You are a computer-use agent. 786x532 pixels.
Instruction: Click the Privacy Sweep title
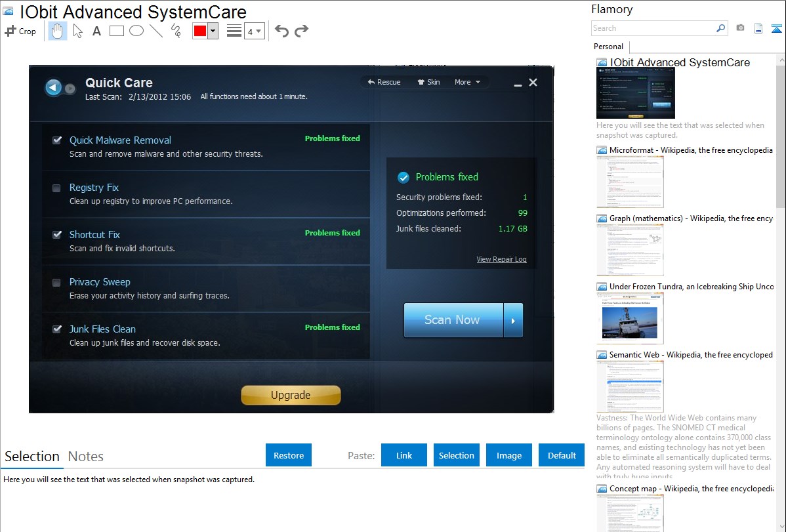(x=100, y=282)
